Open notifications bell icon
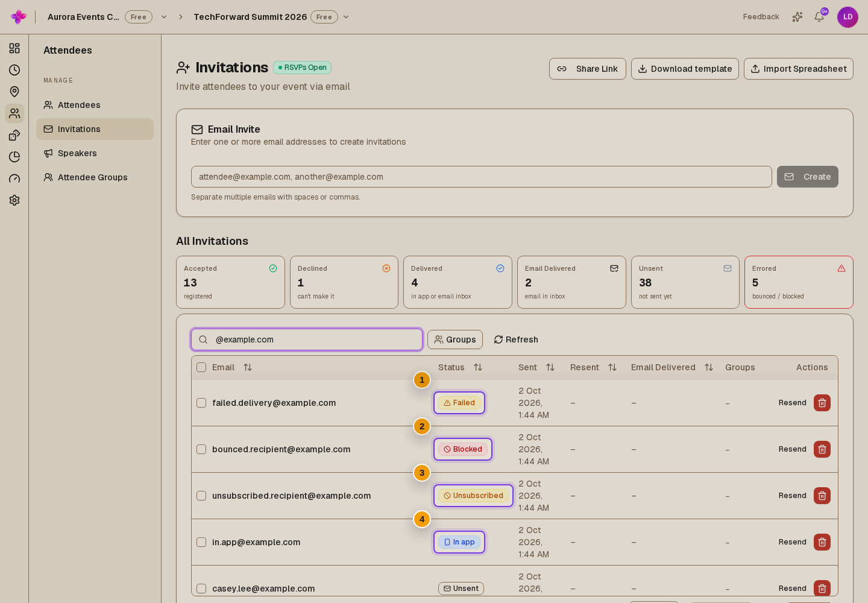This screenshot has width=868, height=603. coord(819,17)
